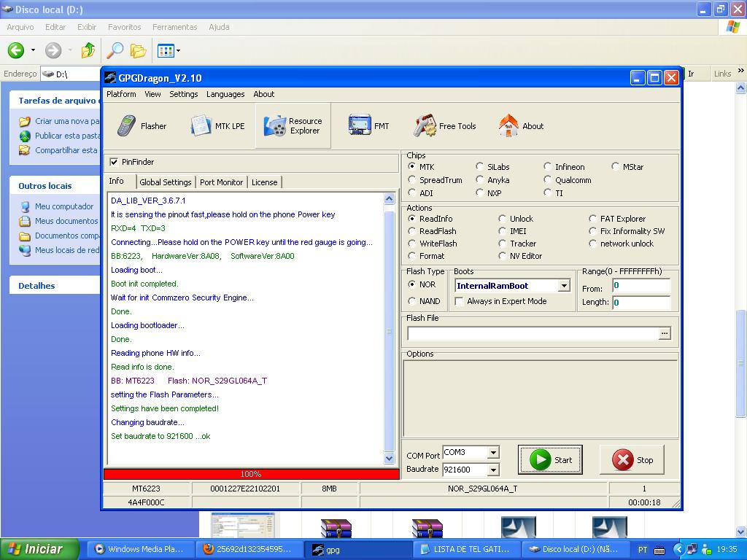The width and height of the screenshot is (747, 560).
Task: Click the Explorer views mode icon
Action: coord(166,50)
